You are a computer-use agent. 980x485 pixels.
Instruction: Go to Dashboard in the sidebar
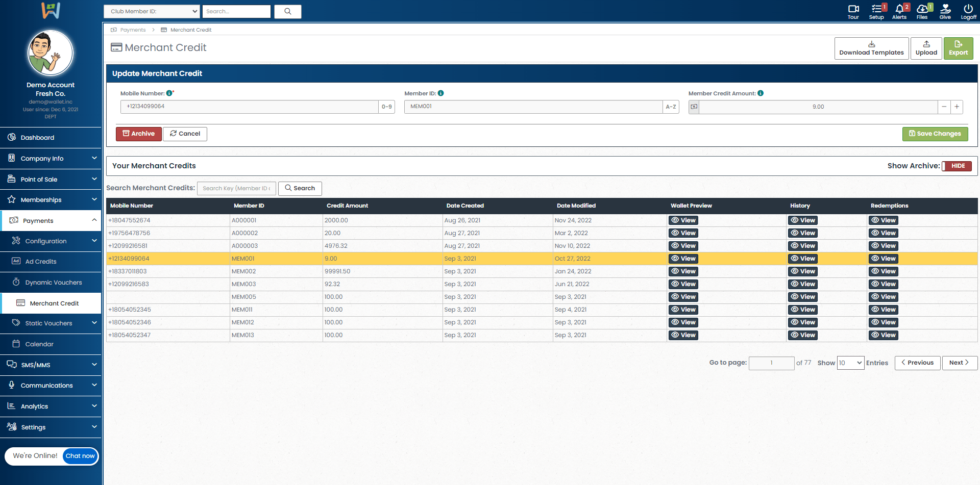[37, 138]
